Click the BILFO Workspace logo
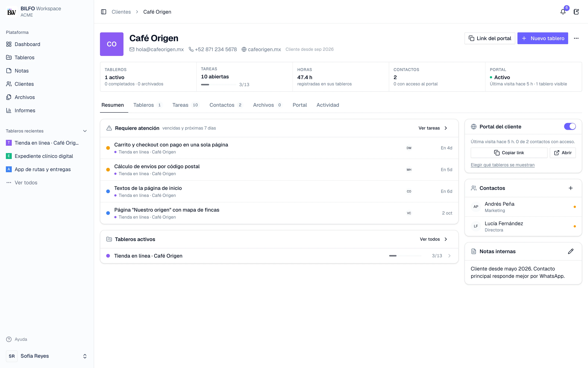This screenshot has height=368, width=588. point(12,12)
